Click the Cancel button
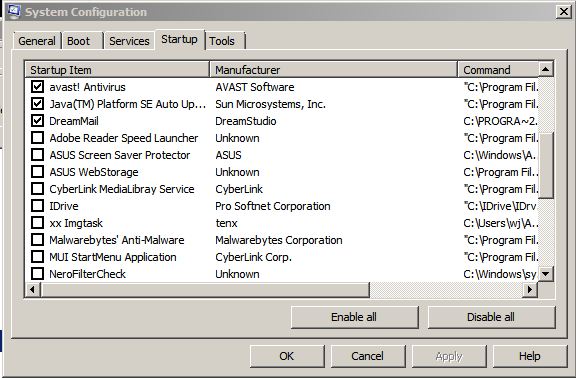 [368, 356]
